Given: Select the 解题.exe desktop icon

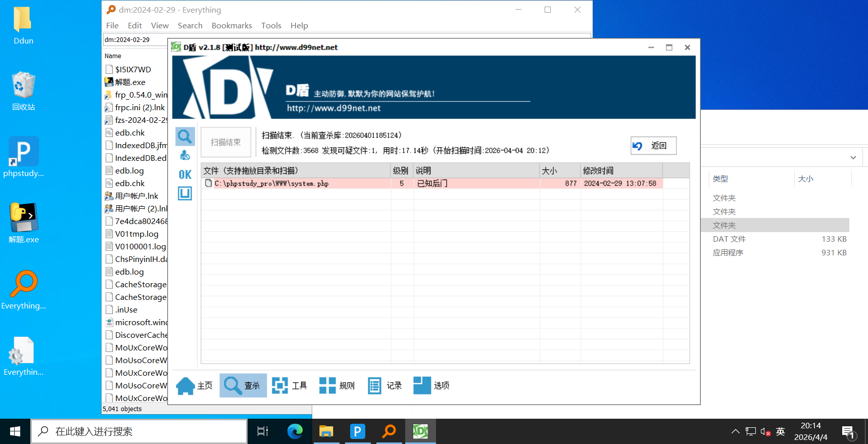Looking at the screenshot, I should [23, 224].
